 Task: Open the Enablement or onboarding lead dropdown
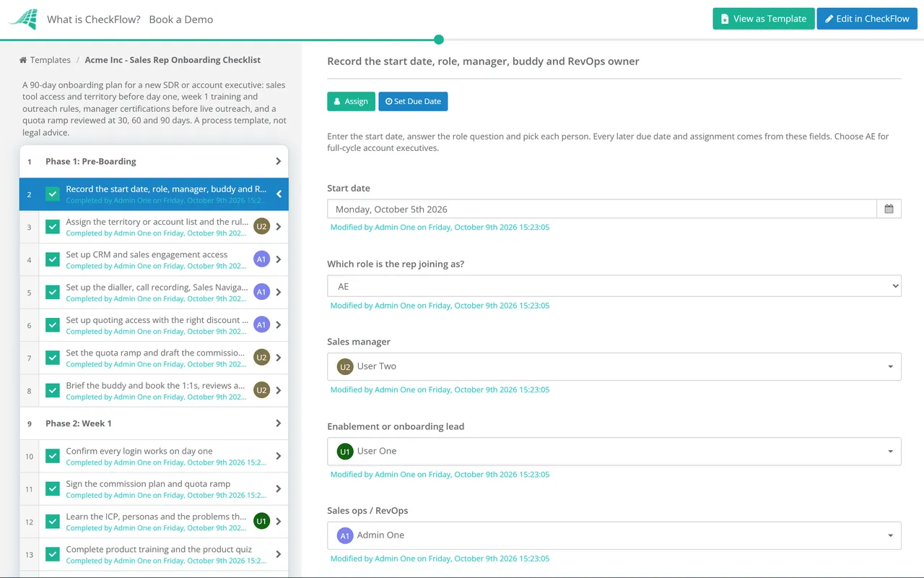(614, 451)
